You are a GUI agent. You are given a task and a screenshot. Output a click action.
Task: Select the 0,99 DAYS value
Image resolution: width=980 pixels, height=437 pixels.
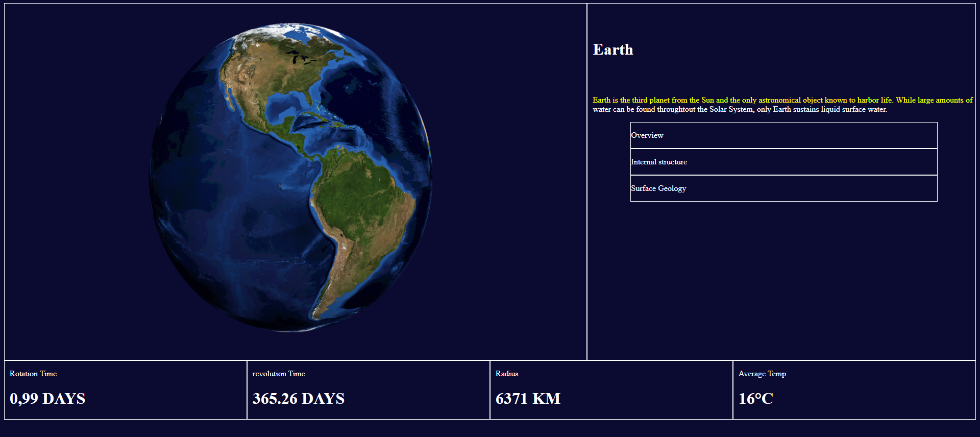click(47, 398)
